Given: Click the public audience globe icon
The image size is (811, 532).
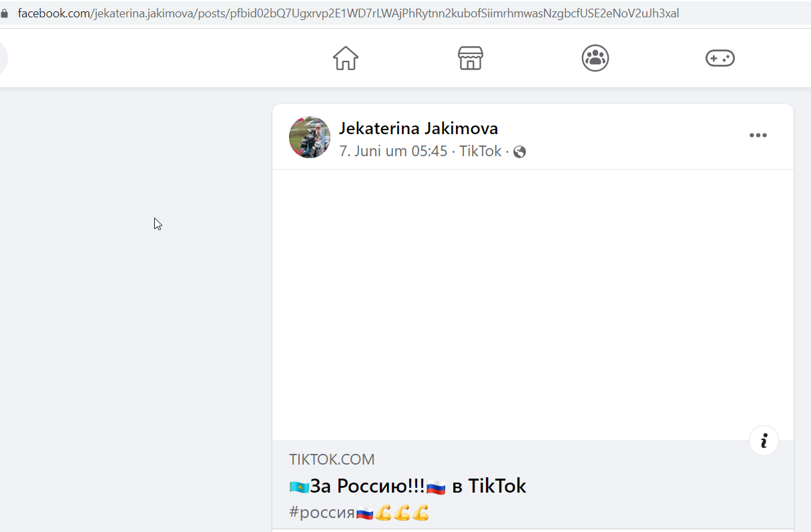Looking at the screenshot, I should tap(520, 152).
